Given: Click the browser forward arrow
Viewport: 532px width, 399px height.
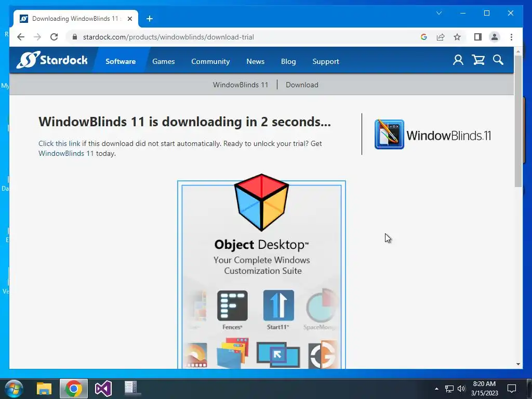Looking at the screenshot, I should pyautogui.click(x=37, y=37).
